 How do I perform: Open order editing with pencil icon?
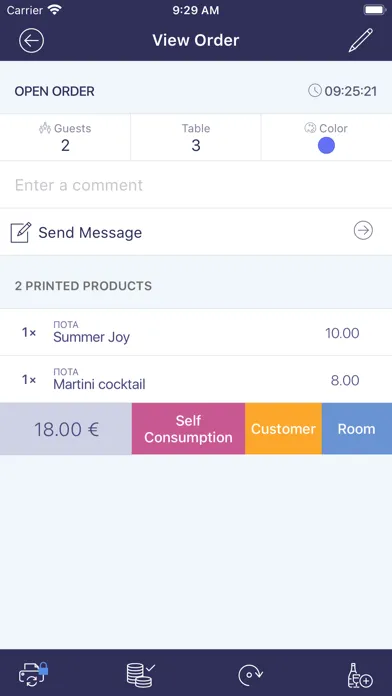(x=360, y=40)
